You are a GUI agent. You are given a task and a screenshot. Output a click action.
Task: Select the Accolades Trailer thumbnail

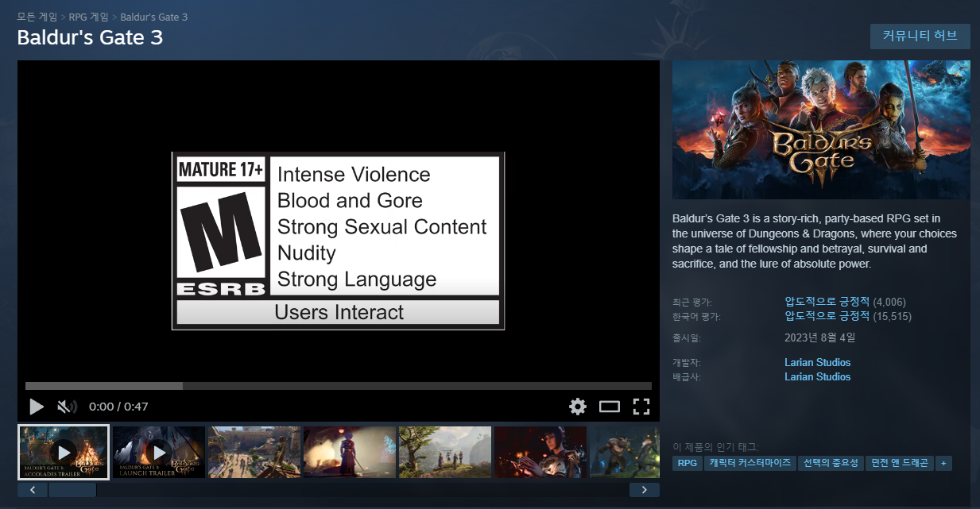(64, 453)
